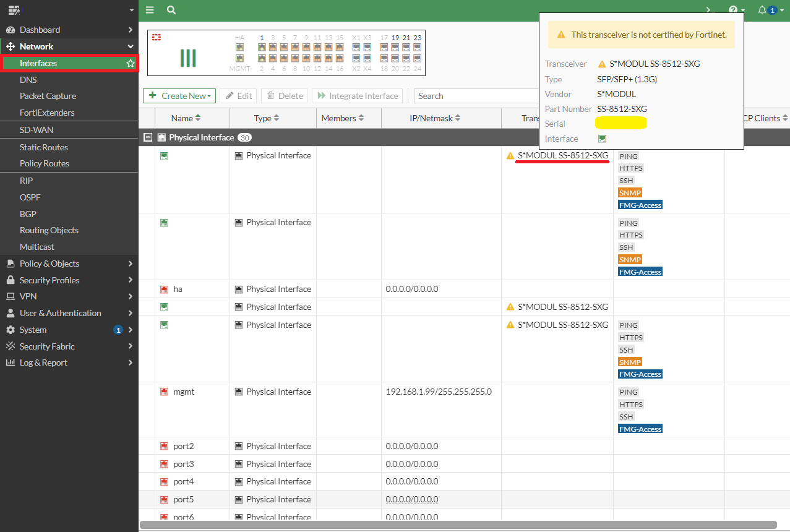Open the FortiGate host dropdown at top-left
The image size is (790, 532).
(x=131, y=11)
